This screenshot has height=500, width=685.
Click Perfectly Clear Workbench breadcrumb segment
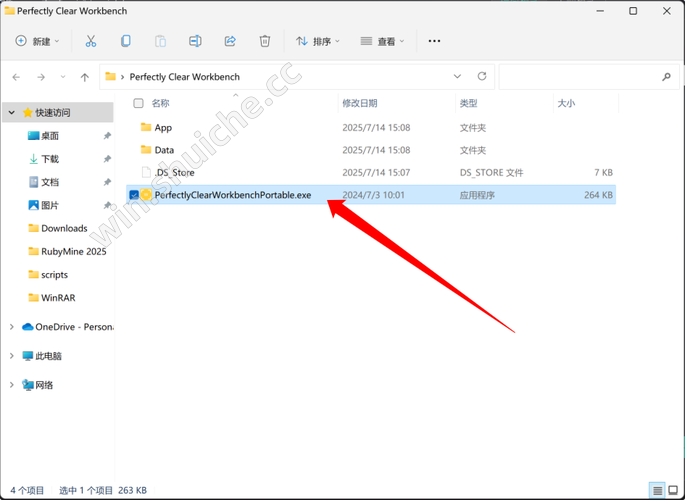[185, 77]
